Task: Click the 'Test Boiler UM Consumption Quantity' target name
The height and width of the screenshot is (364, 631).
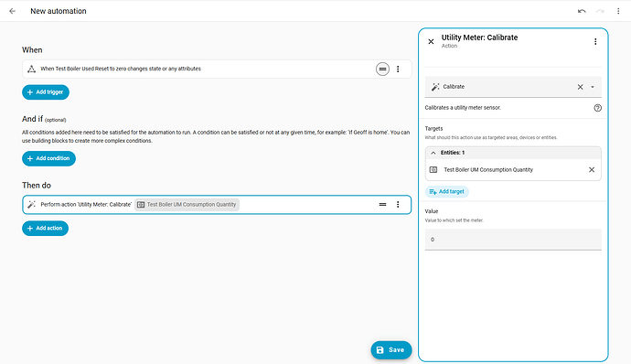Action: 488,169
